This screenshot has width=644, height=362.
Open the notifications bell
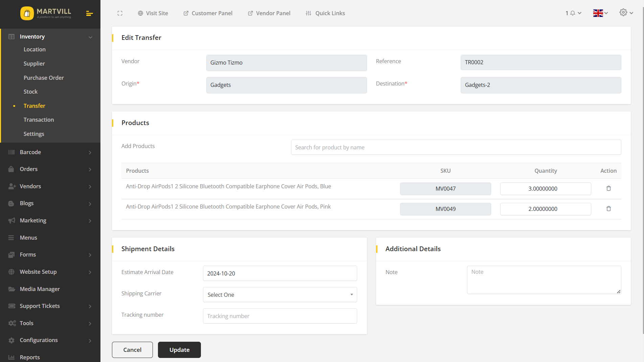pyautogui.click(x=573, y=13)
